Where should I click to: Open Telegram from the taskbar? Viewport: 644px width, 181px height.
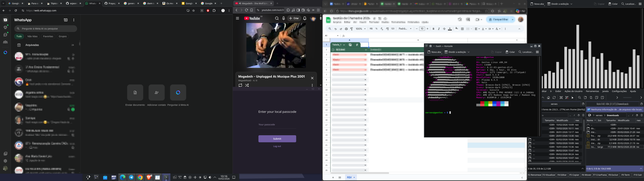(131, 177)
